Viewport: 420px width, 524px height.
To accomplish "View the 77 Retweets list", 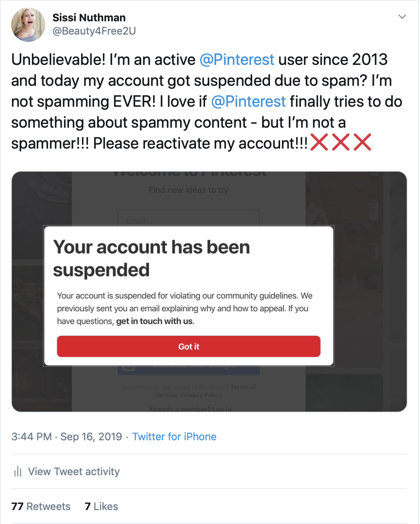I will [41, 506].
